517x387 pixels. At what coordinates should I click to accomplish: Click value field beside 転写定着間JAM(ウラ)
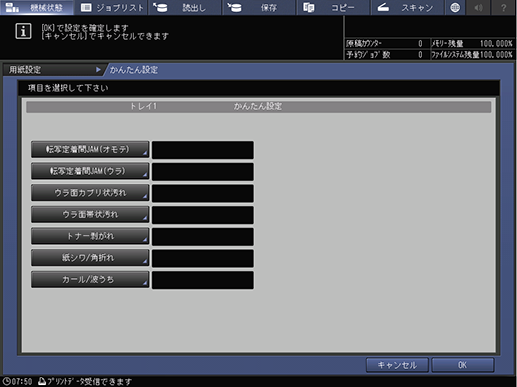(203, 172)
